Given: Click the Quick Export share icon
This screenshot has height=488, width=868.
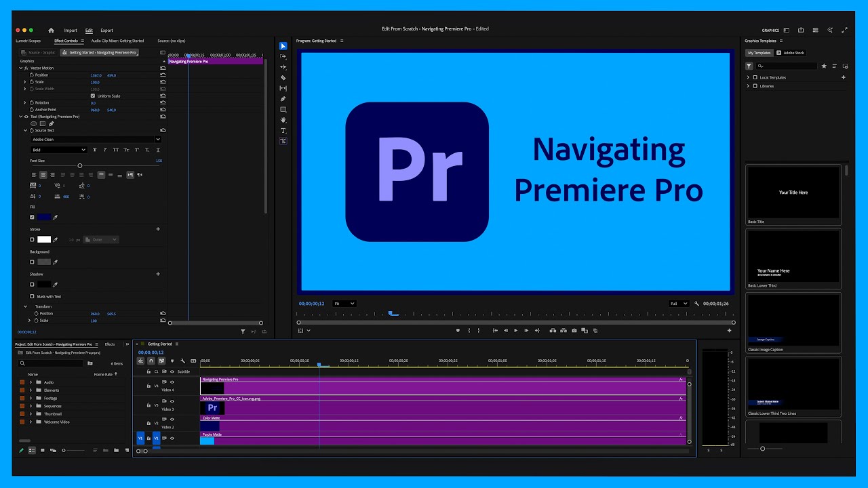Looking at the screenshot, I should [x=801, y=30].
